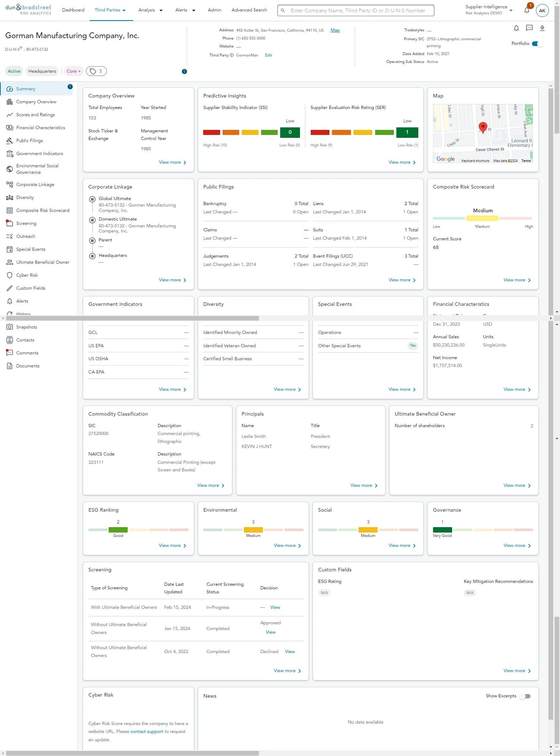
Task: Toggle the Portfolio switch
Action: point(537,44)
